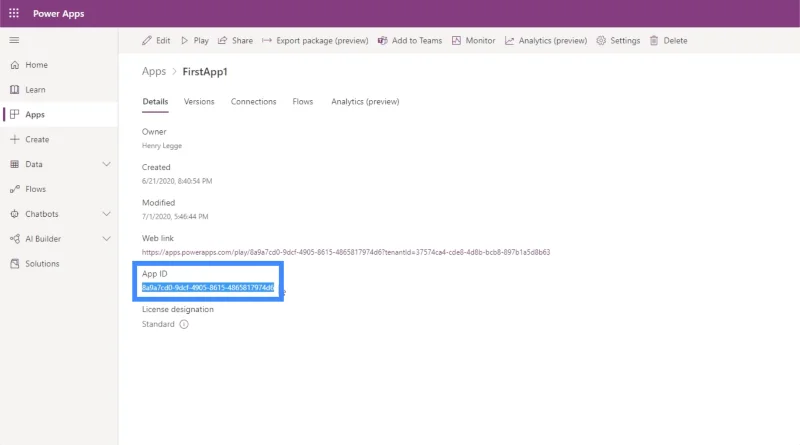Click the Learn book icon
Viewport: 800px width, 445px height.
[15, 89]
